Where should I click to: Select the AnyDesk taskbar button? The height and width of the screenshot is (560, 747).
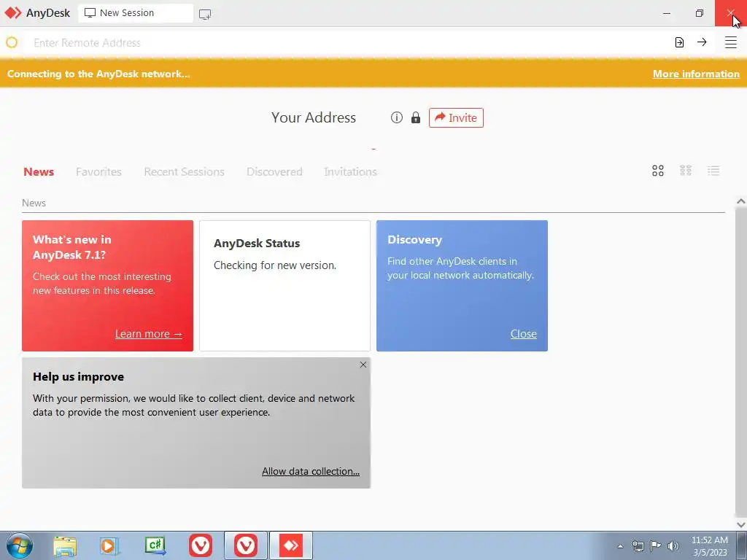(x=291, y=545)
